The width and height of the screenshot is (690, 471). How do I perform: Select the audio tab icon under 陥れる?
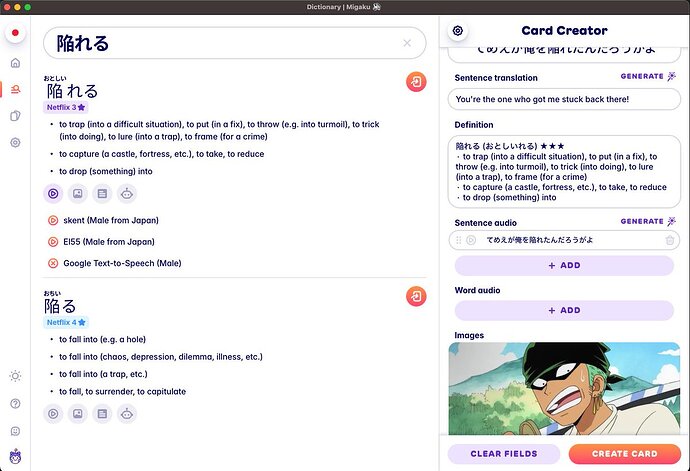tap(53, 194)
